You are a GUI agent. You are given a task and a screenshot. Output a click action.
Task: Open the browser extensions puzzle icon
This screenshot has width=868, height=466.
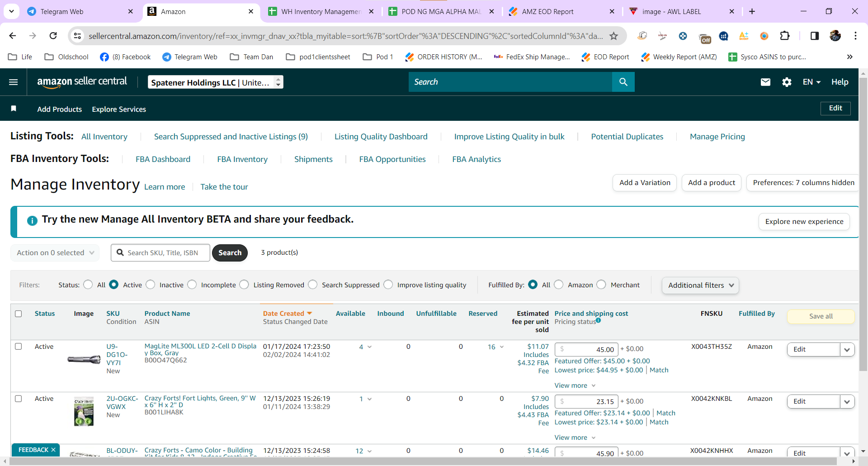tap(785, 36)
